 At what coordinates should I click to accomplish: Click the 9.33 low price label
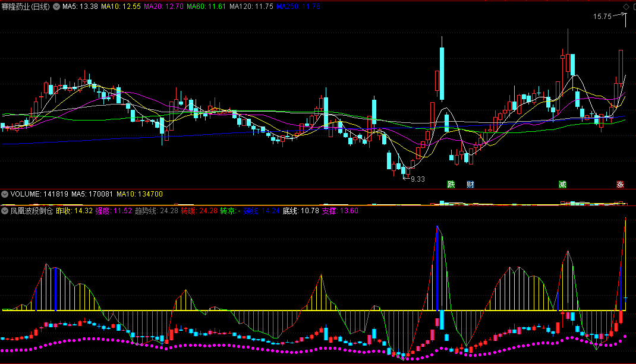[418, 179]
